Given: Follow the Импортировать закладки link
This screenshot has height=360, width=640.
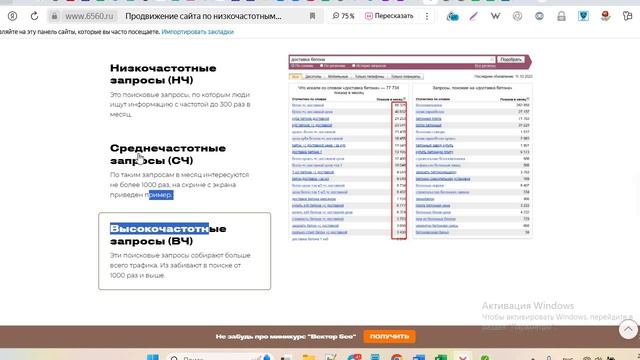Looking at the screenshot, I should 198,31.
